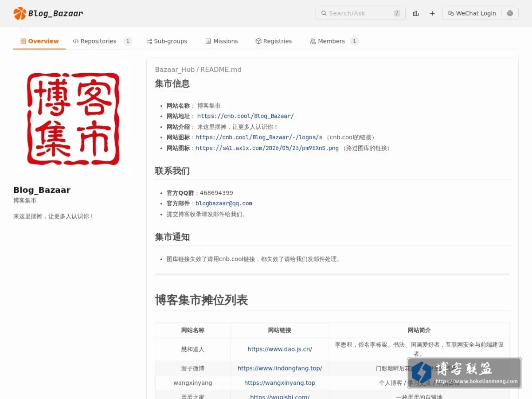Click the Blog_Bazaar title in header
The height and width of the screenshot is (399, 532).
pyautogui.click(x=55, y=13)
